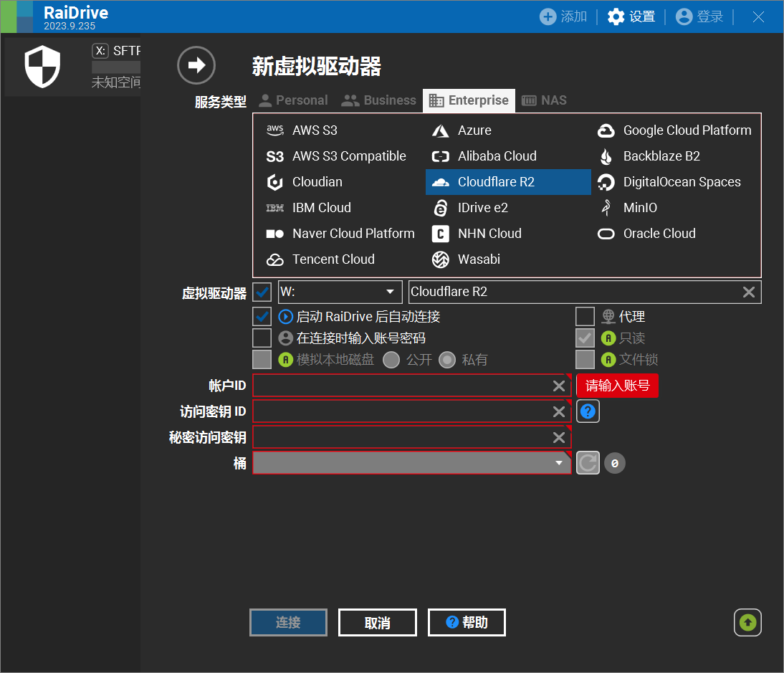The image size is (784, 673).
Task: Click the 访问密钥 ID input field
Action: (411, 411)
